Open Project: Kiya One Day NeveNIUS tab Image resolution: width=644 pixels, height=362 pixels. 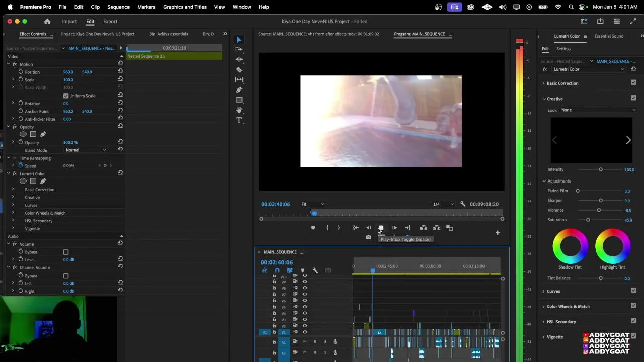coord(98,34)
